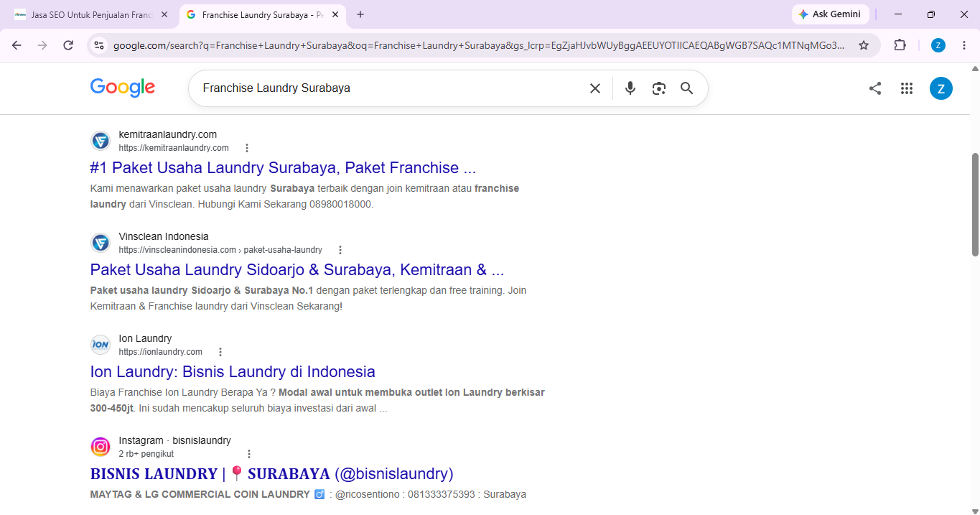Open Chrome profile Z in toolbar
This screenshot has width=980, height=515.
point(938,45)
